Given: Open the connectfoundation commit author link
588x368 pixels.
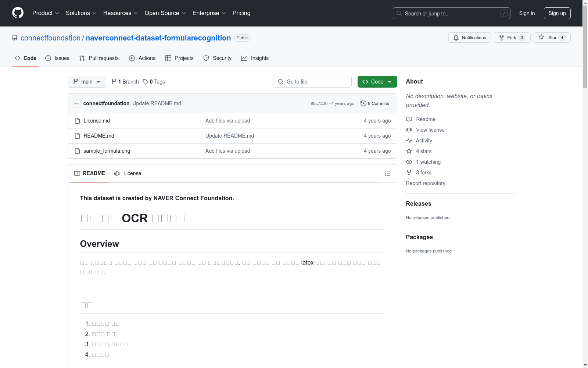Looking at the screenshot, I should point(106,103).
